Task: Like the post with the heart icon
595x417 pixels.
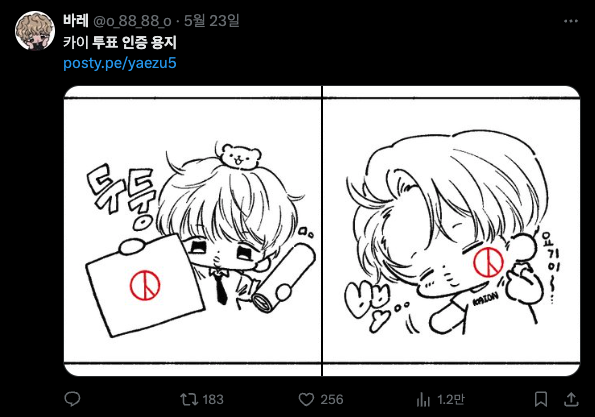Action: [306, 399]
